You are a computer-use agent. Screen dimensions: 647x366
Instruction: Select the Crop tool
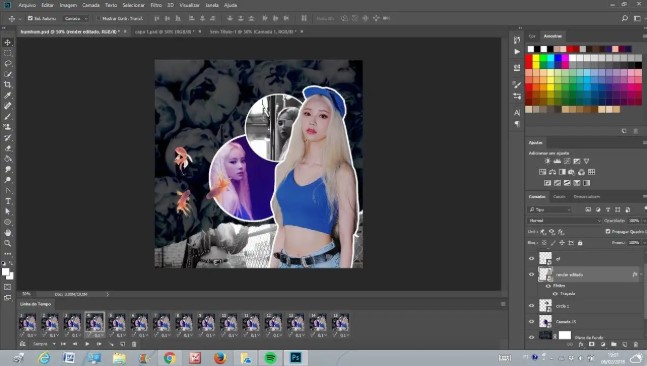point(7,85)
